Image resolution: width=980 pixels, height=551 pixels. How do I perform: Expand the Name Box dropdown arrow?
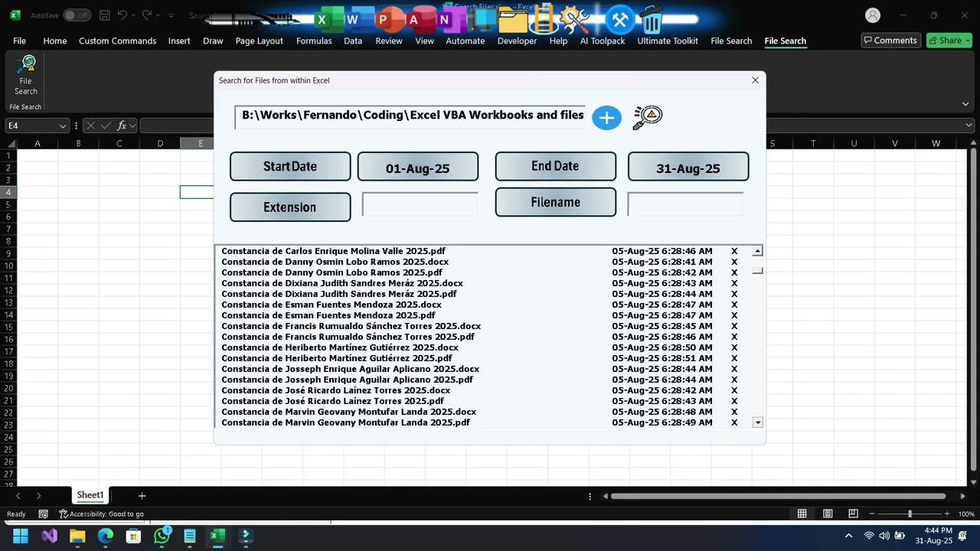(62, 126)
